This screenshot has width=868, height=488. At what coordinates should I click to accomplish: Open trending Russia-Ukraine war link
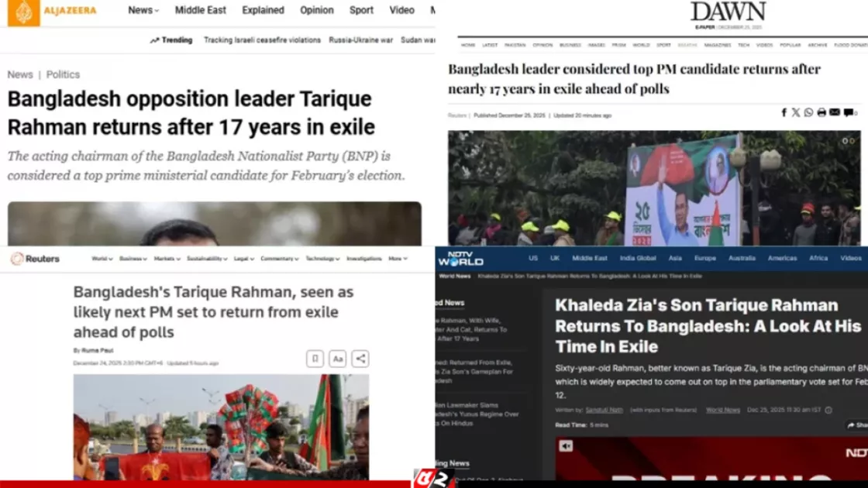361,40
